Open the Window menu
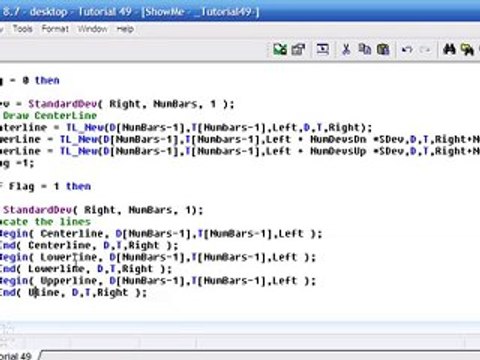Viewport: 480px width, 360px height. [x=93, y=29]
